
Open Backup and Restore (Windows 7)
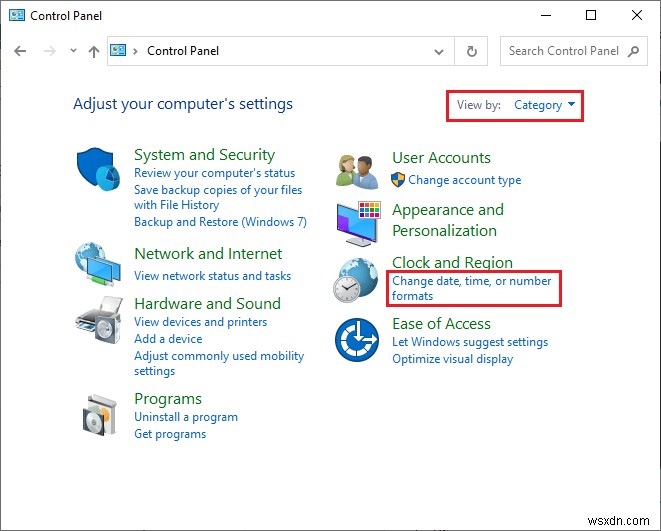click(x=220, y=222)
